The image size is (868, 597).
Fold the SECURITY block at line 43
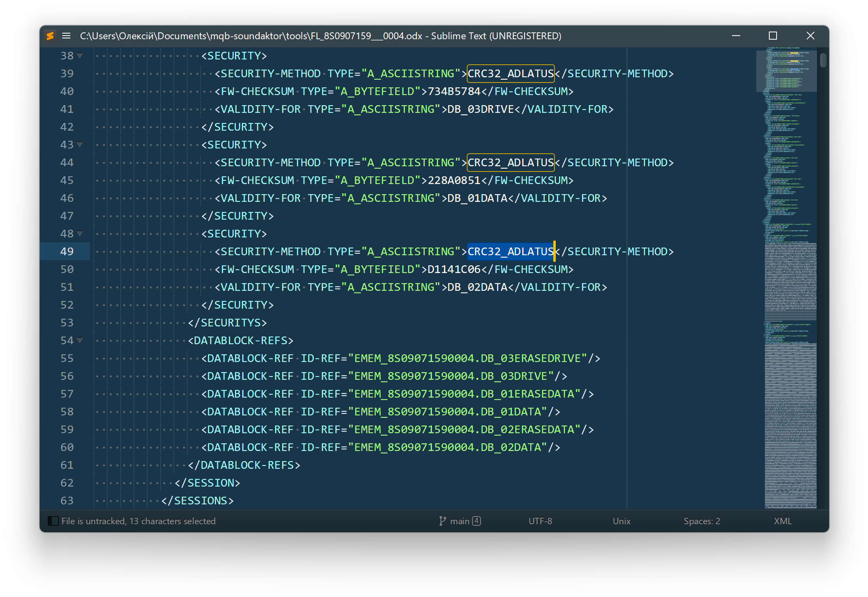(80, 145)
